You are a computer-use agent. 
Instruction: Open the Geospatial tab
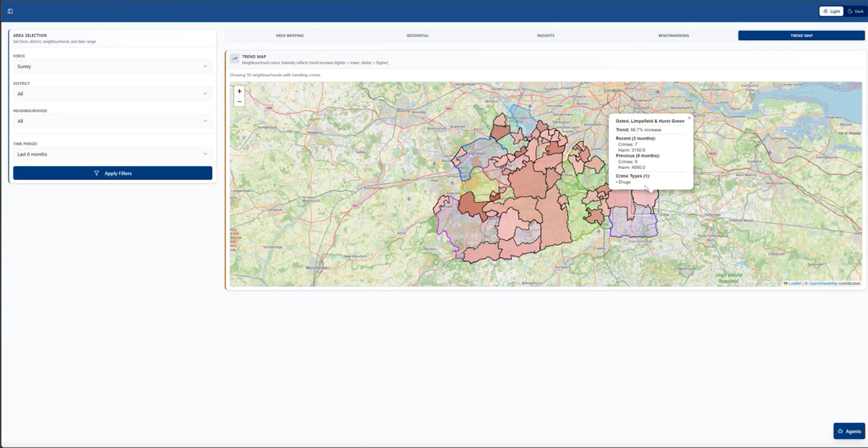[x=418, y=35]
